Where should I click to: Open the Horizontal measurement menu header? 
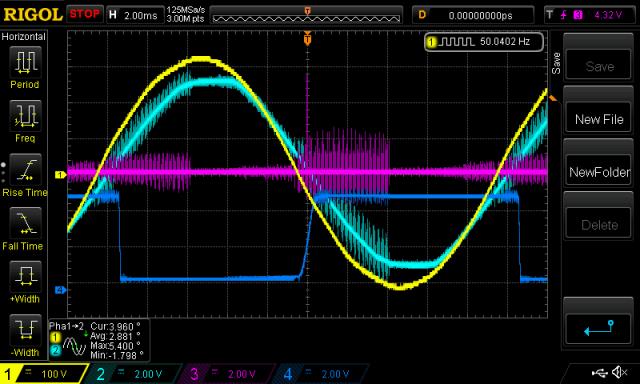24,37
